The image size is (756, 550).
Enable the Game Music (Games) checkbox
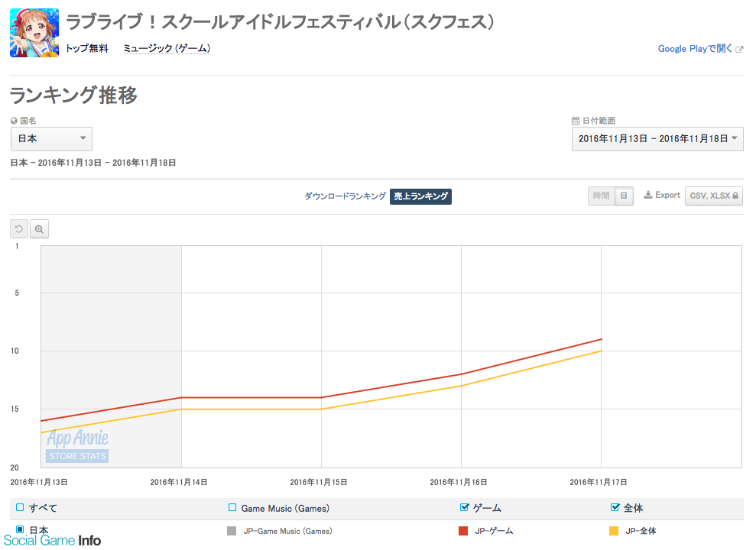pos(232,507)
